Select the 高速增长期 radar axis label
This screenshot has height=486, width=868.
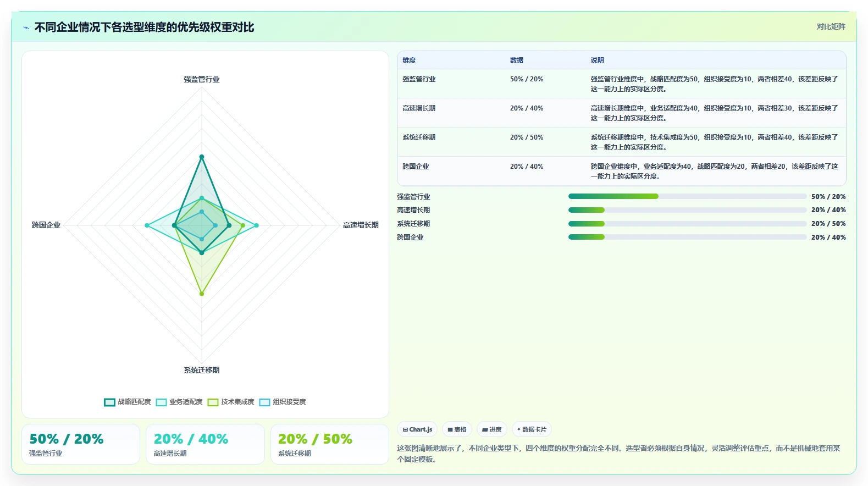[x=361, y=225]
